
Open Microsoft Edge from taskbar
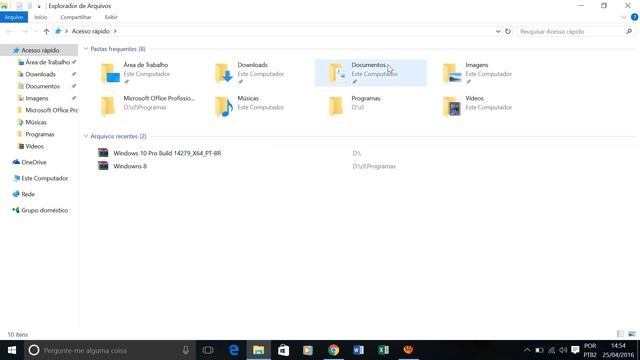[233, 350]
